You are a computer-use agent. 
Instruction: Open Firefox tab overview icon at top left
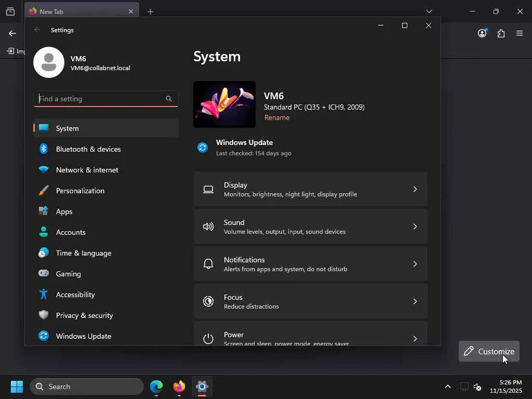(10, 11)
